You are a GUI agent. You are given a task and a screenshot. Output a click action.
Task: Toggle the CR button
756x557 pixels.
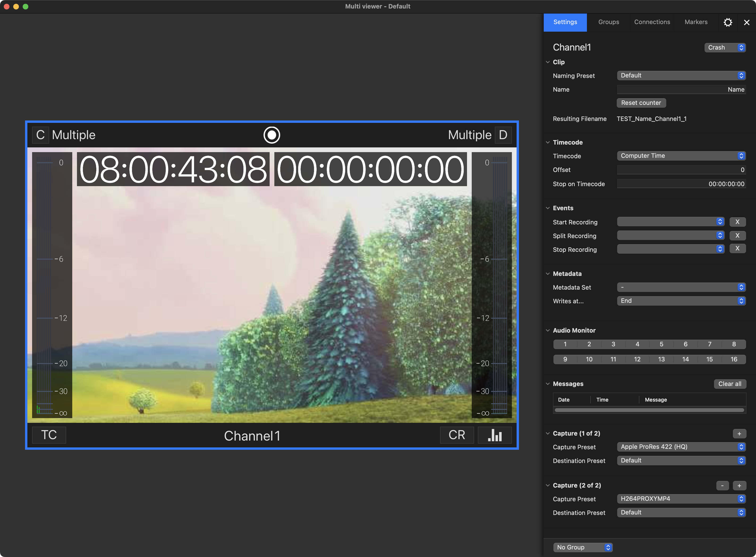[457, 435]
